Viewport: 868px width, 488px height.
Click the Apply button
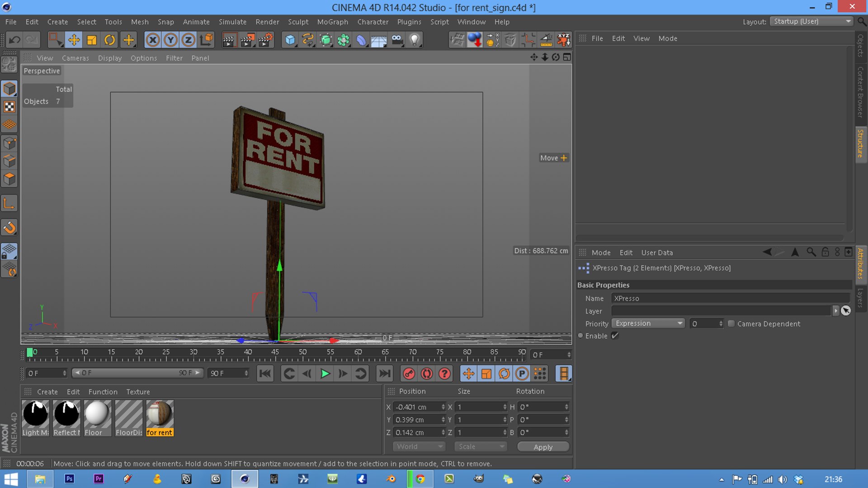pos(543,447)
